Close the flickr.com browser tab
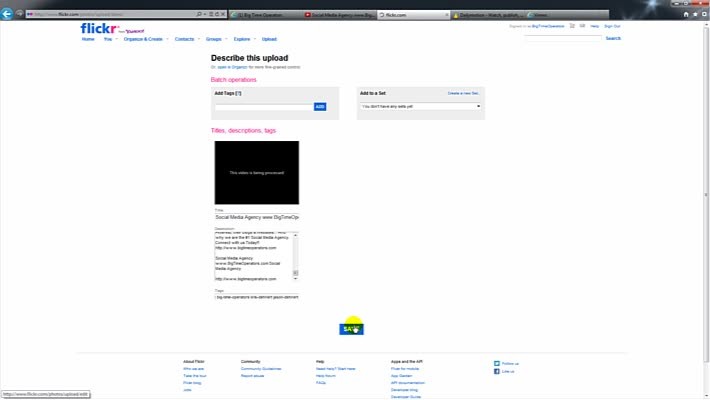The height and width of the screenshot is (400, 710). (446, 15)
